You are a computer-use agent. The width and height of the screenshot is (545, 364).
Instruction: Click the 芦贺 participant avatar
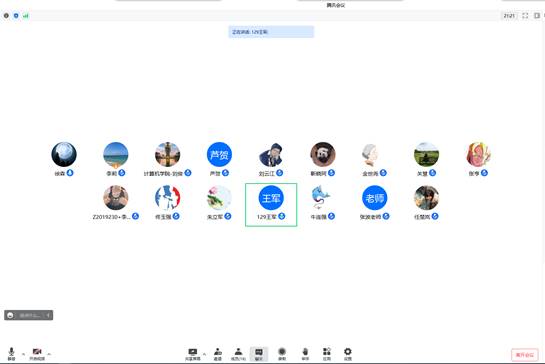219,154
